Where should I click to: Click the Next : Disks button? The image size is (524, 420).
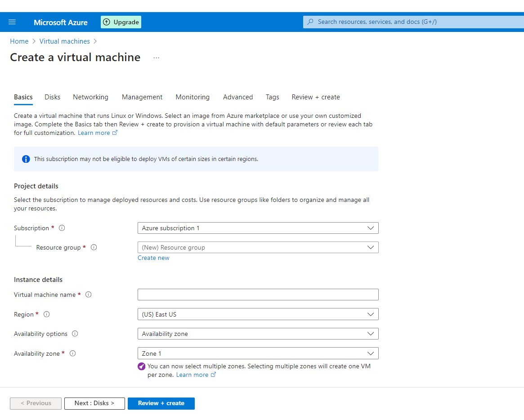[x=94, y=403]
